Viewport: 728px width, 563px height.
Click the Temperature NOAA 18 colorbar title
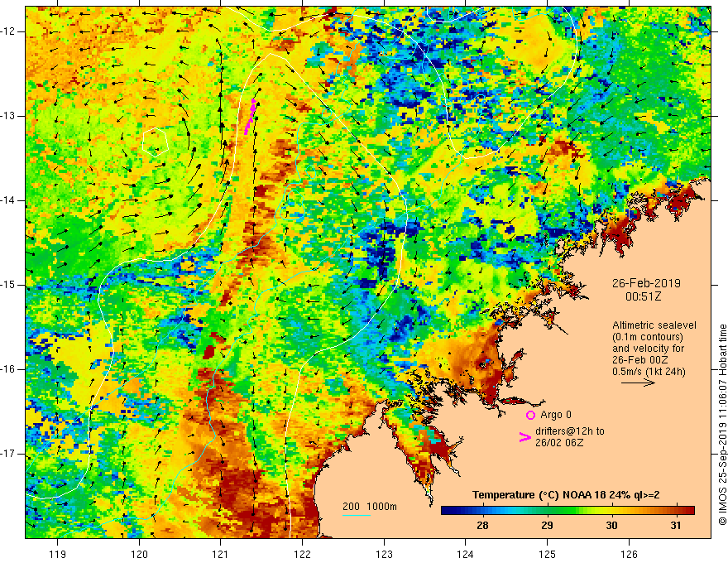point(566,495)
